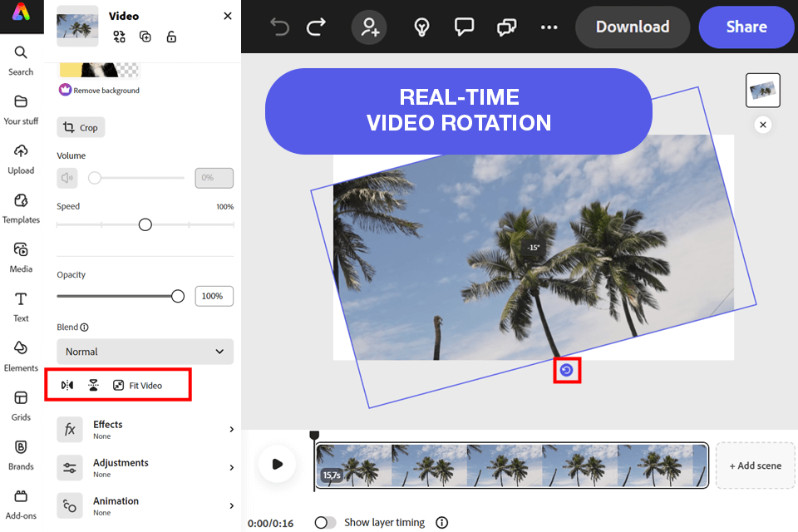Click the invite collaborator icon
The image size is (798, 532).
coord(369,27)
